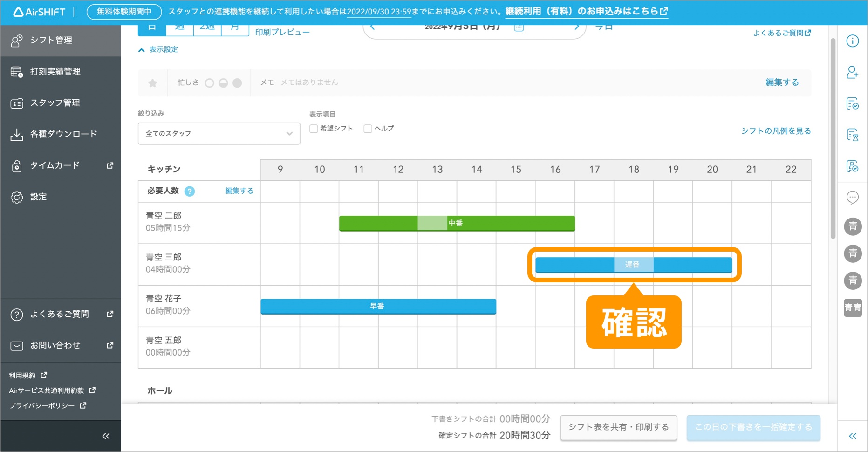868x452 pixels.
Task: Click the info icon in right panel
Action: pyautogui.click(x=852, y=41)
